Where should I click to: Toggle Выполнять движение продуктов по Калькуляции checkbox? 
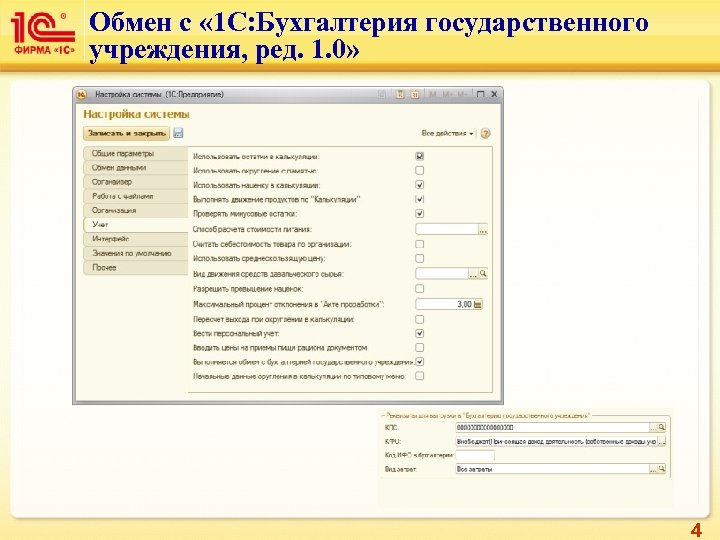tap(420, 199)
